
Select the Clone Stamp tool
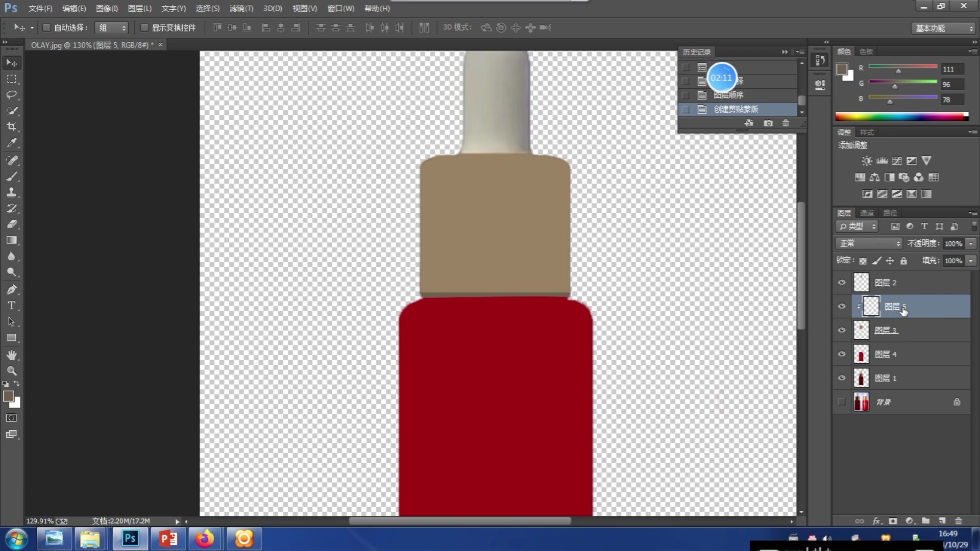12,192
